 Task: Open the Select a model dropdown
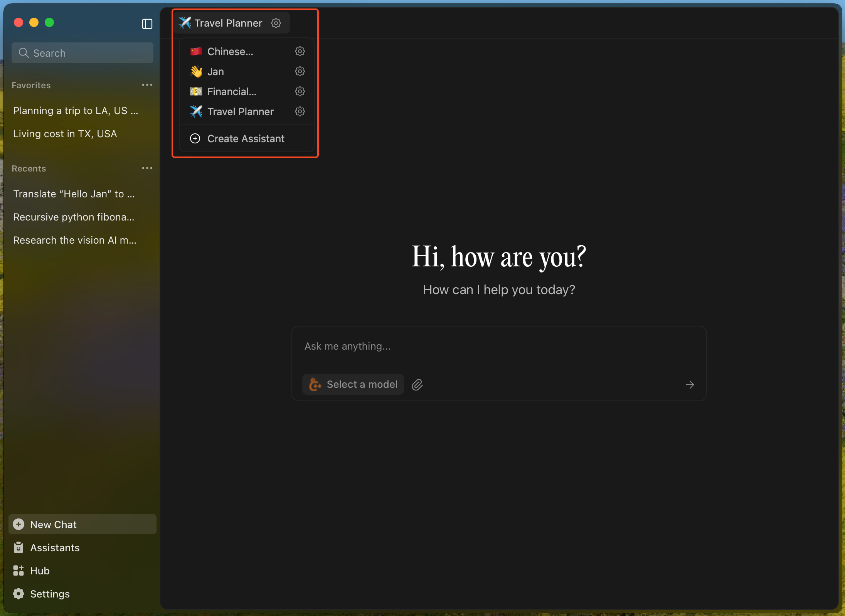coord(353,384)
